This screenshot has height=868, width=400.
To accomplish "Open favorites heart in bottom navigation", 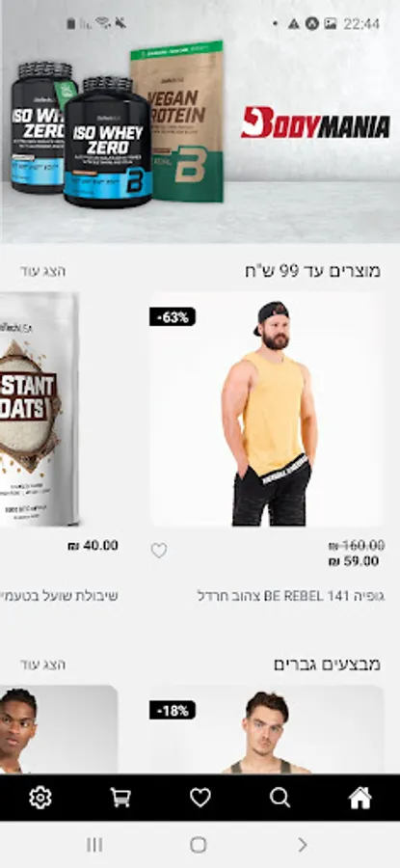I will (x=200, y=798).
